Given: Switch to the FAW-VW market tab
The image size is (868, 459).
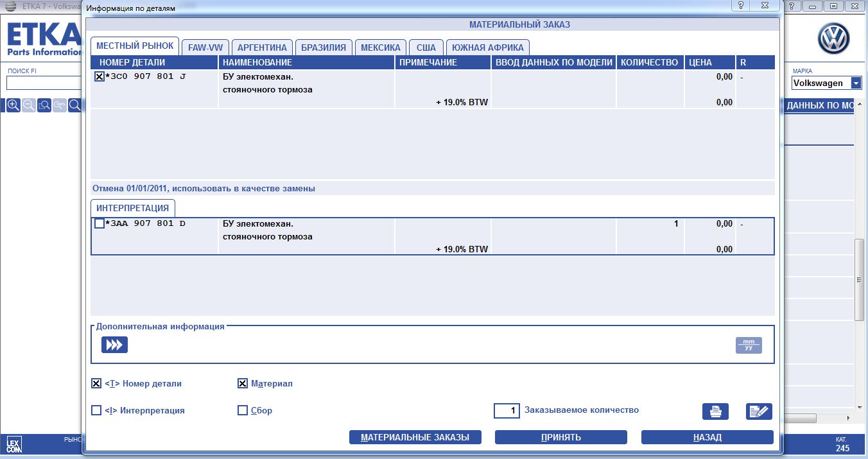Looking at the screenshot, I should (205, 48).
